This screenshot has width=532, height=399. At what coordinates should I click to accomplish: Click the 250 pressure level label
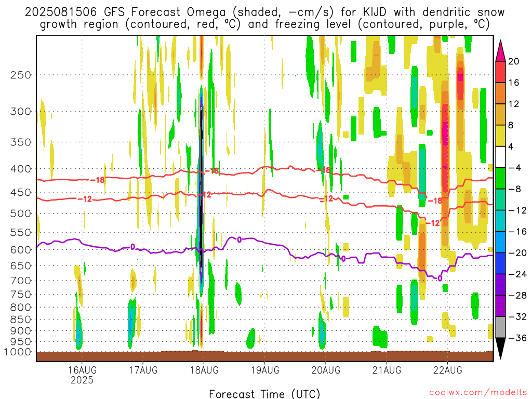point(21,75)
